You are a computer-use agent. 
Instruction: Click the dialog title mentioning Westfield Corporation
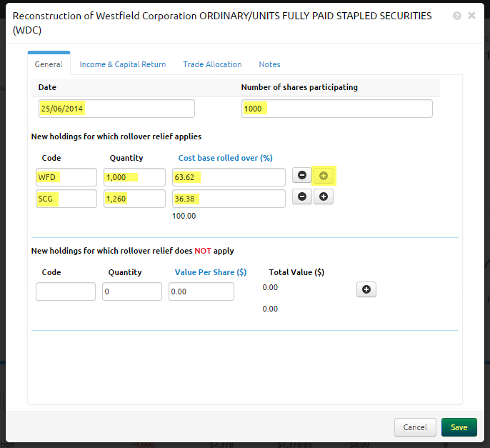point(222,23)
